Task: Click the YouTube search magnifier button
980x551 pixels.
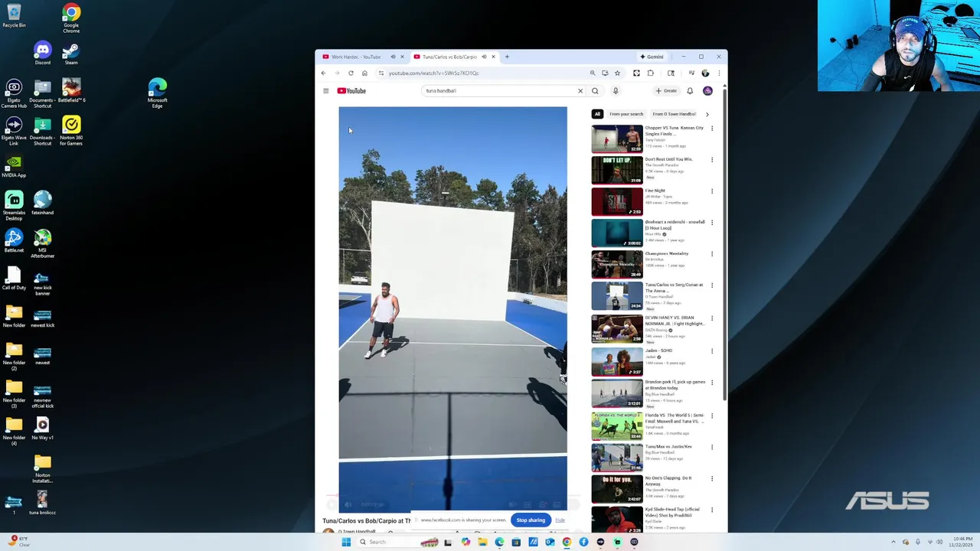Action: (595, 91)
